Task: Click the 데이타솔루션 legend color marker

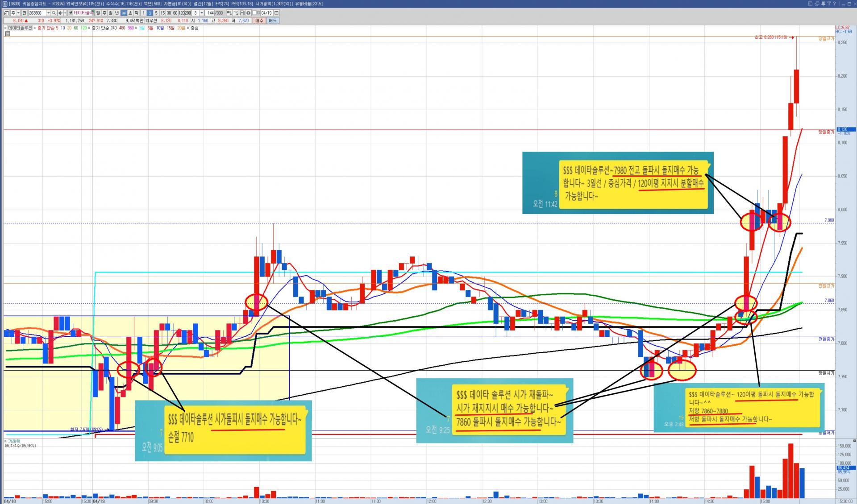Action: 5,28
